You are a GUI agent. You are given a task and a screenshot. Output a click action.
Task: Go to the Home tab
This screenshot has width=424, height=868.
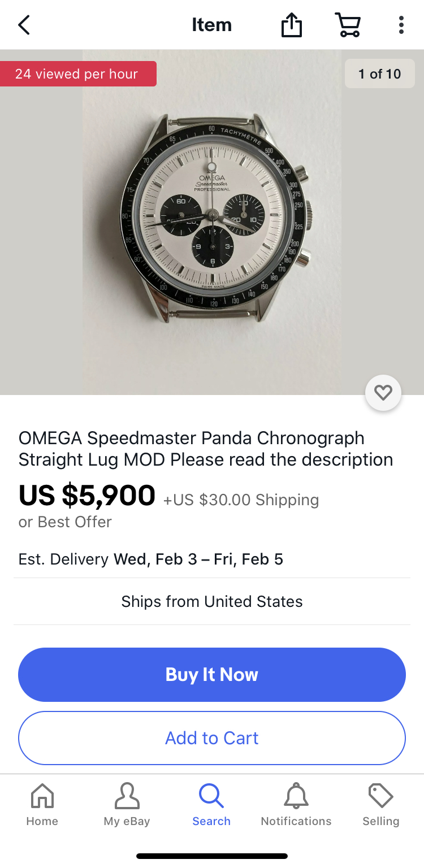pos(42,805)
